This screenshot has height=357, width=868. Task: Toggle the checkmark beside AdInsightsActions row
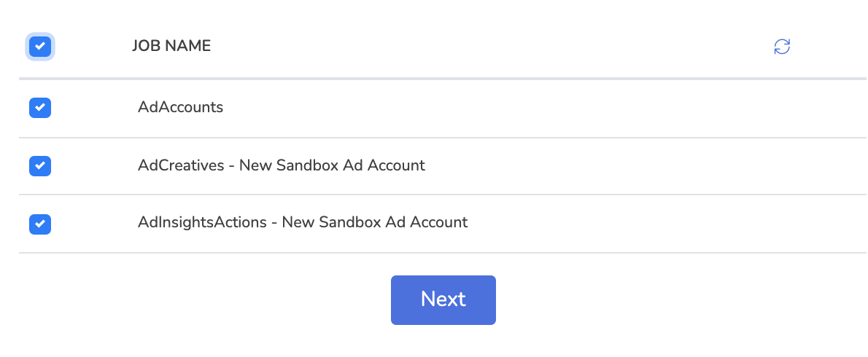pyautogui.click(x=40, y=224)
